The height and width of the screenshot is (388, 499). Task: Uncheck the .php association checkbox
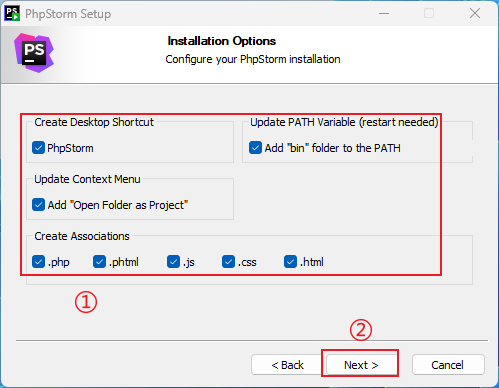[38, 262]
